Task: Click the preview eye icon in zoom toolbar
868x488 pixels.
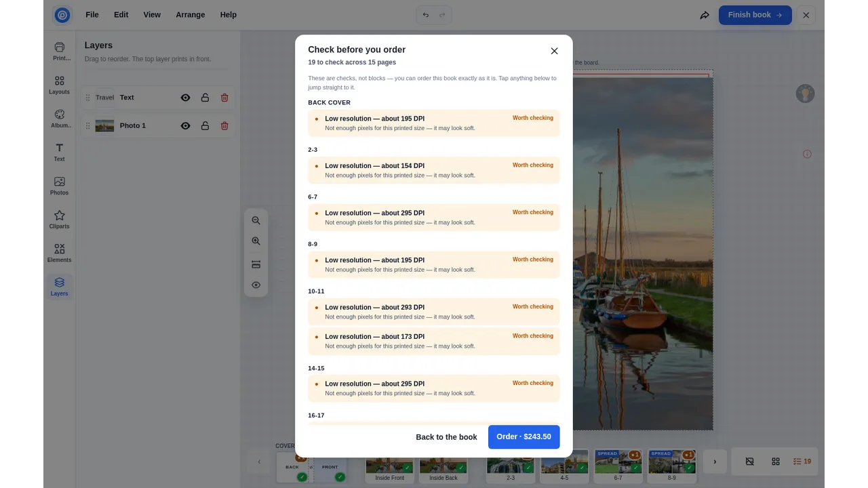Action: pyautogui.click(x=256, y=285)
